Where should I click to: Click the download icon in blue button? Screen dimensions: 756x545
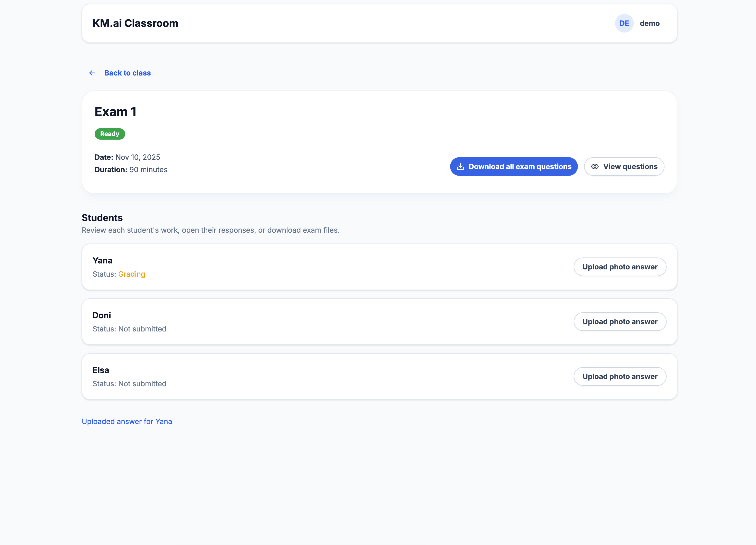460,167
